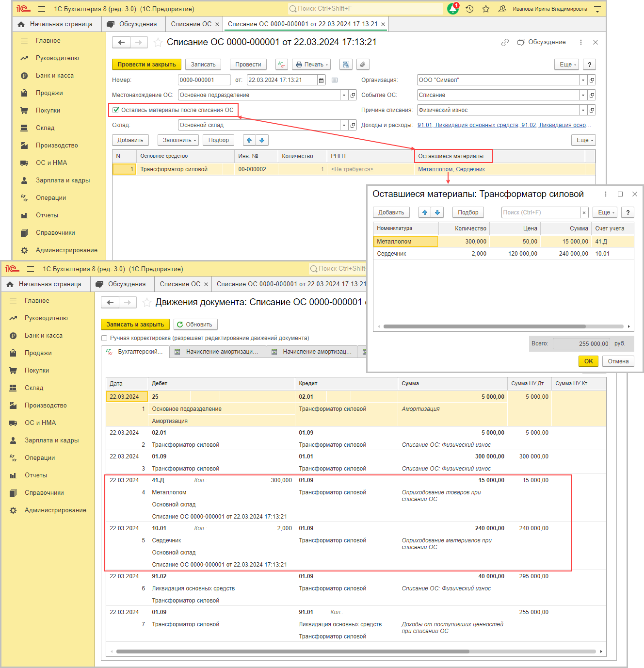Click the Обновить button
Image resolution: width=644 pixels, height=668 pixels.
tap(195, 325)
